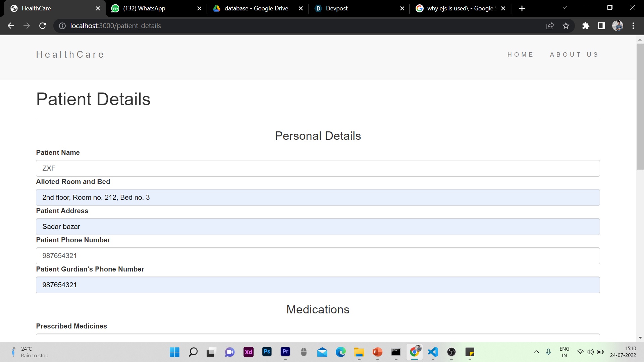Image resolution: width=644 pixels, height=362 pixels.
Task: Click the page vertical scrollbar thumb
Action: 640,107
